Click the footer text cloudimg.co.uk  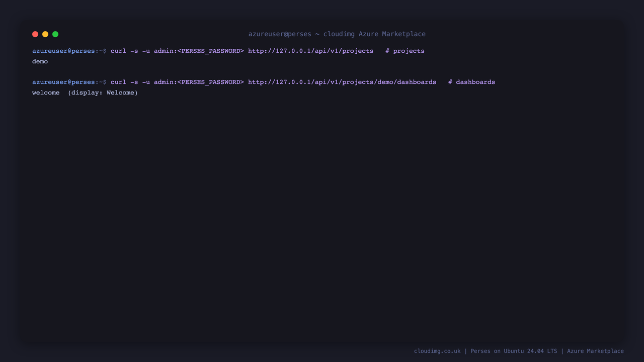tap(437, 351)
